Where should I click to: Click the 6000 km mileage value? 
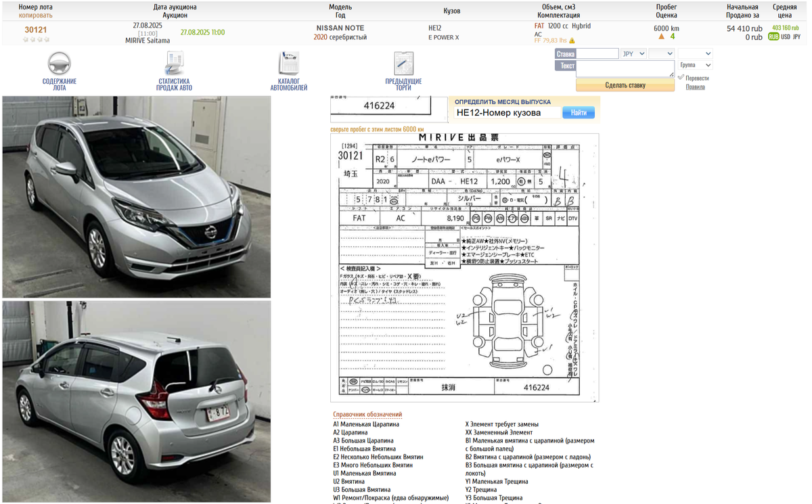coord(667,28)
